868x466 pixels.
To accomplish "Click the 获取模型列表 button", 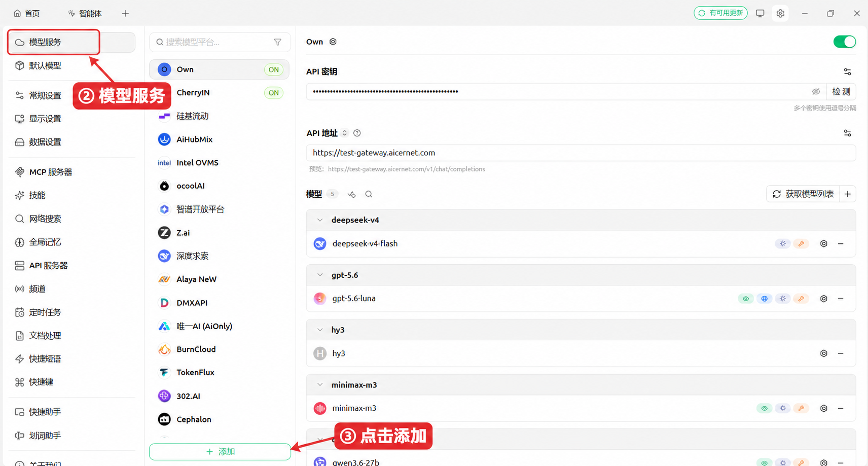I will pyautogui.click(x=803, y=194).
